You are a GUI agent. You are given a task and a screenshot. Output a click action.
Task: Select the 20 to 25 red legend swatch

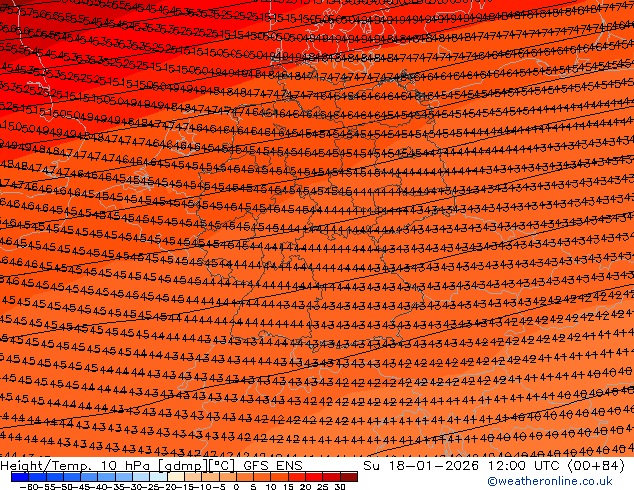pyautogui.click(x=314, y=477)
